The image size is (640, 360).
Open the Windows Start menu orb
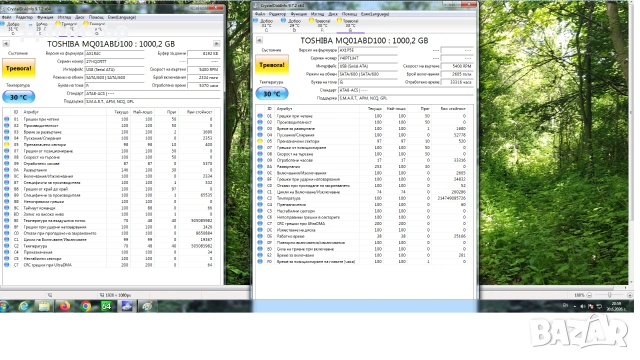point(4,306)
